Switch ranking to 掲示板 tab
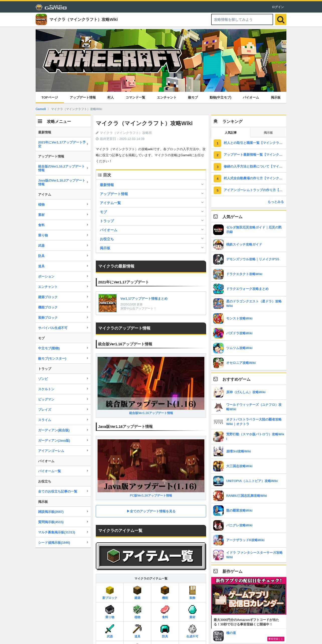This screenshot has width=322, height=644. click(x=268, y=132)
